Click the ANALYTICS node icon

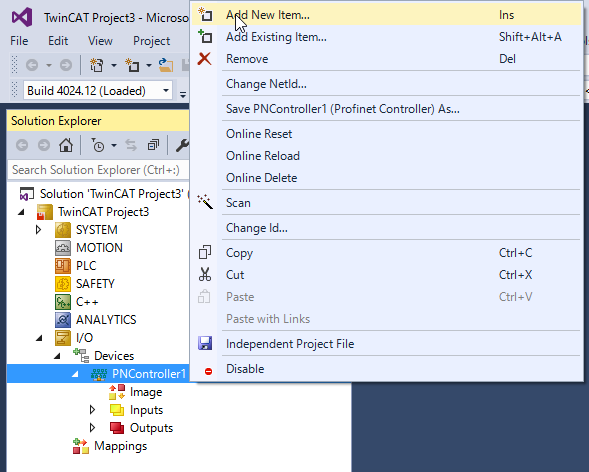click(x=63, y=320)
